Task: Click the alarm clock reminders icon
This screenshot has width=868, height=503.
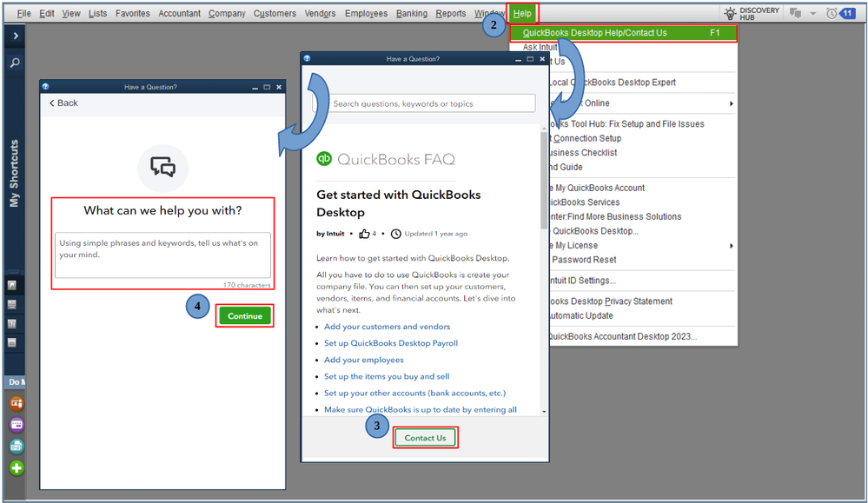Action: coord(832,12)
